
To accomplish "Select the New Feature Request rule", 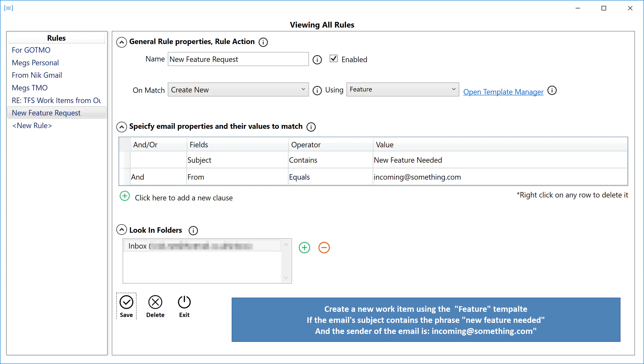I will point(57,113).
